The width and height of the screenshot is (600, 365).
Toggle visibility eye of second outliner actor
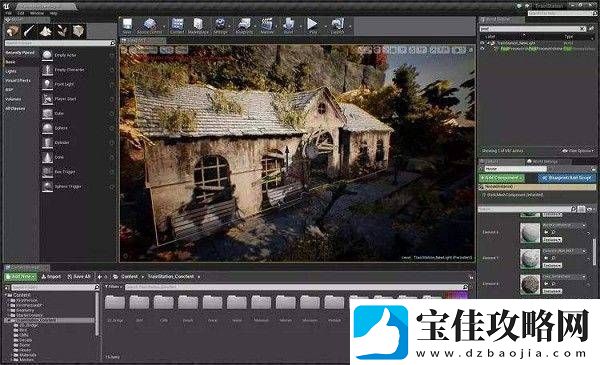483,49
